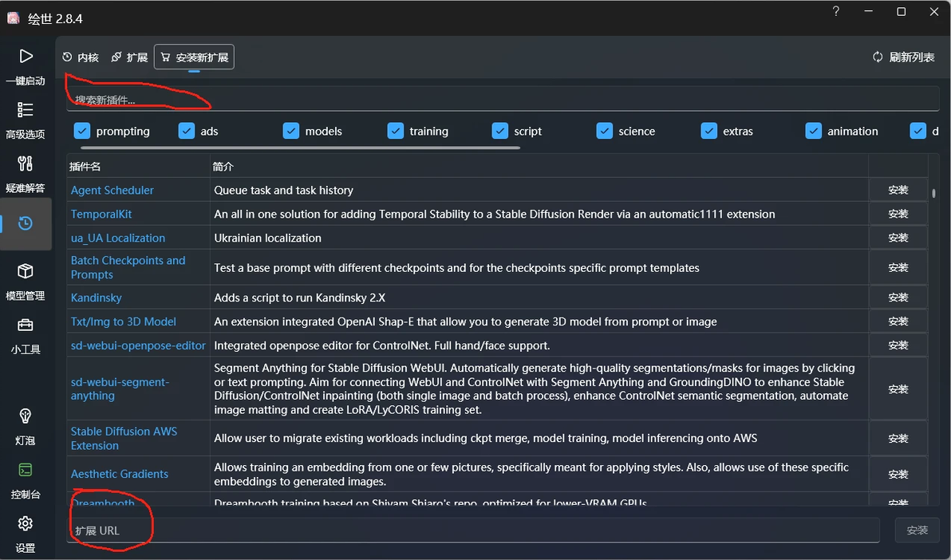This screenshot has height=560, width=951.
Task: Click 刷新列表 to refresh list
Action: coord(904,57)
